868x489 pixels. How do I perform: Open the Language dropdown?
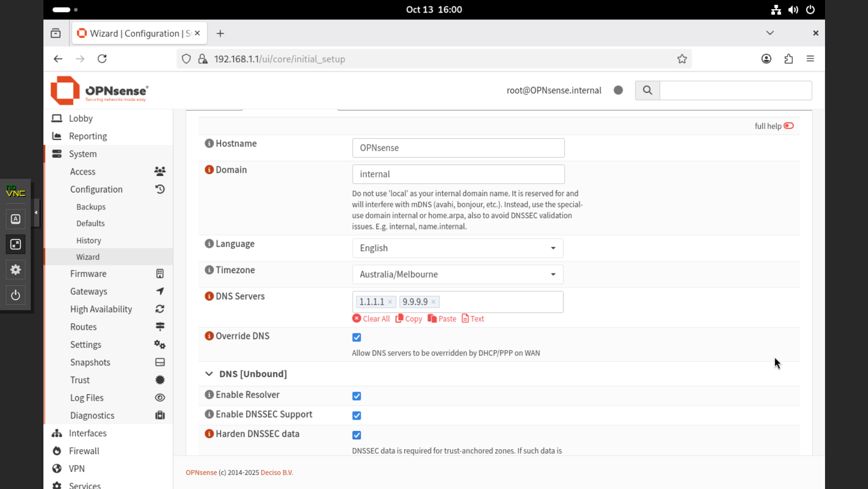(x=457, y=248)
